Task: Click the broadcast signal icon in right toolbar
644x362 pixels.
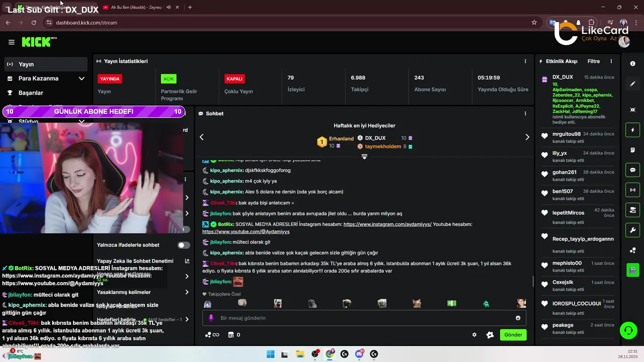Action: 633,190
